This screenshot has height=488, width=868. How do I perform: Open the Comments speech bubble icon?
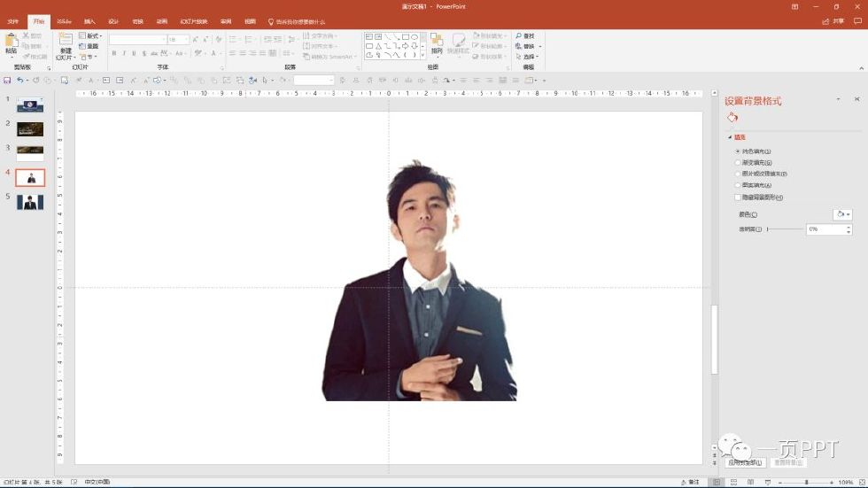[x=857, y=21]
